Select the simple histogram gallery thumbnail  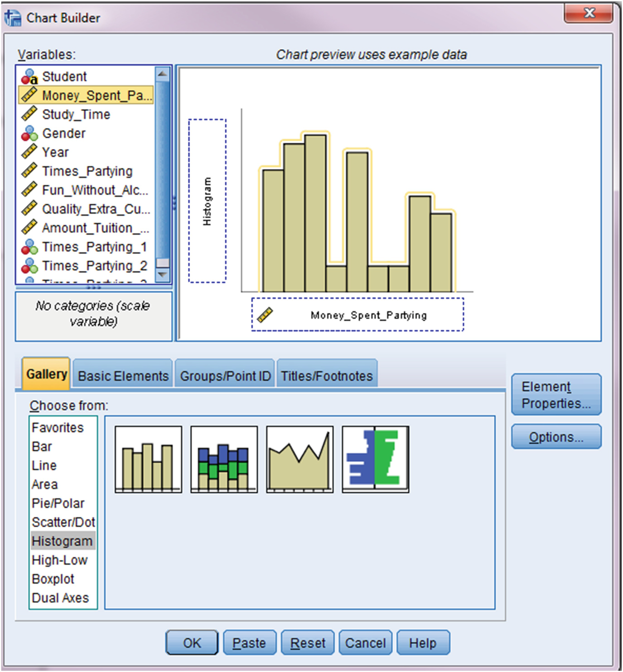click(x=148, y=459)
